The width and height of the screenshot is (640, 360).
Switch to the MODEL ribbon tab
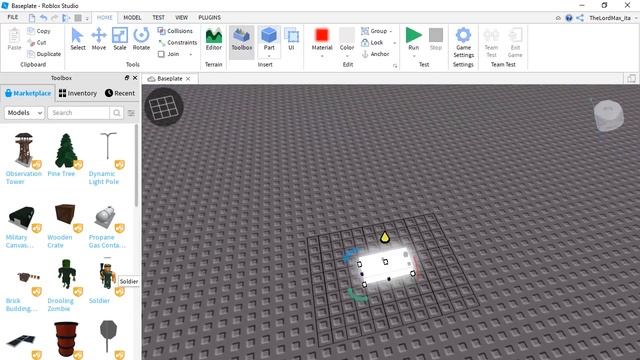pyautogui.click(x=132, y=18)
